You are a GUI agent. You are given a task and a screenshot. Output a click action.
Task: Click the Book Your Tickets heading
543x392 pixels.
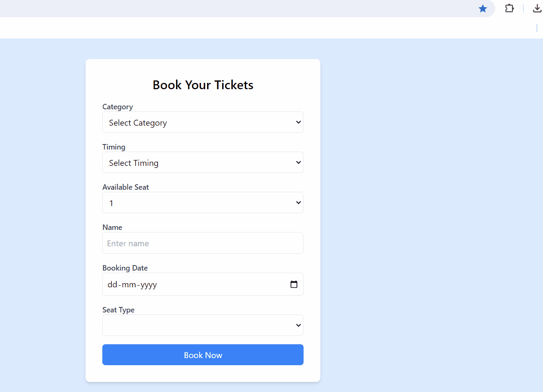pos(203,85)
